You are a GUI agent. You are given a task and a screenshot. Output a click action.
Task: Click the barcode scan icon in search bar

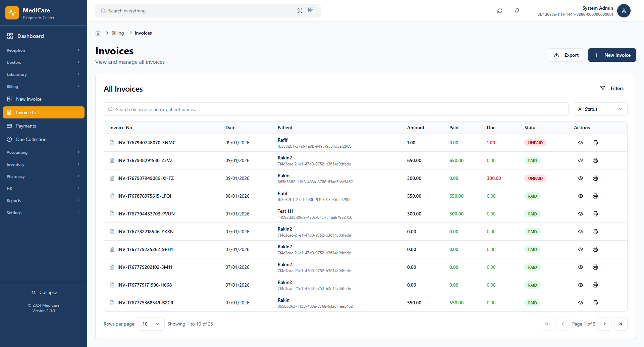(x=300, y=10)
